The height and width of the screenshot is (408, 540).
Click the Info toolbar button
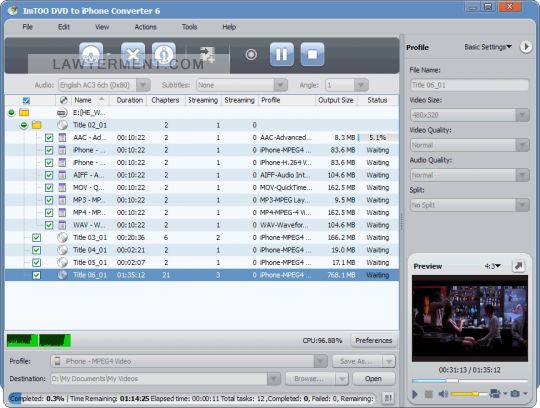pos(164,54)
